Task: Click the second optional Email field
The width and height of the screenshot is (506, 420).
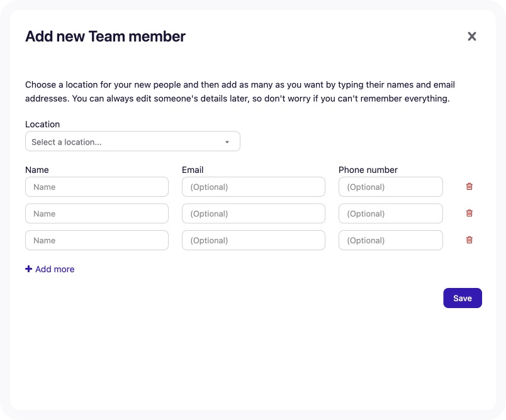Action: (253, 213)
